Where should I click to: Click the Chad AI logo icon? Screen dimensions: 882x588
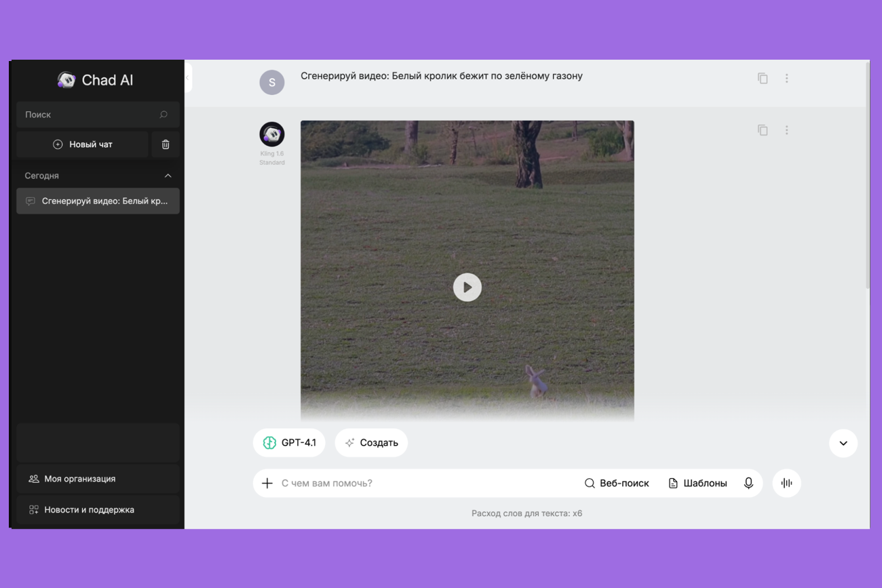point(66,80)
